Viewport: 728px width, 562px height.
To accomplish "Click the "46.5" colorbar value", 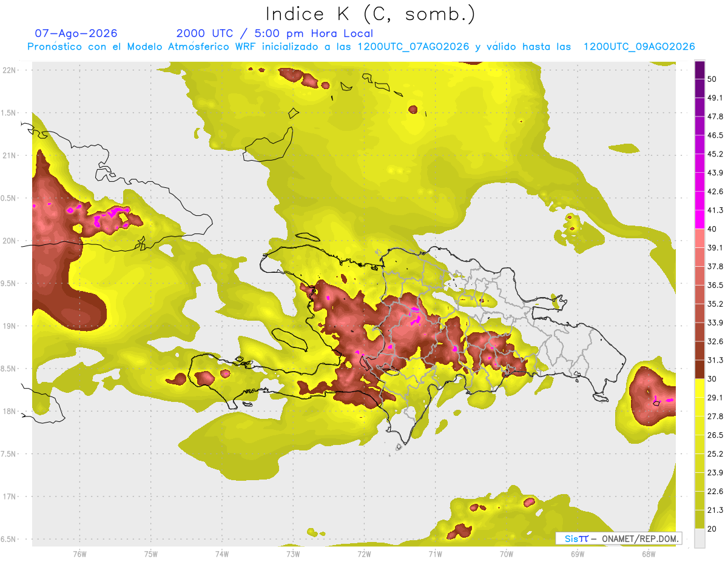I will (x=715, y=136).
